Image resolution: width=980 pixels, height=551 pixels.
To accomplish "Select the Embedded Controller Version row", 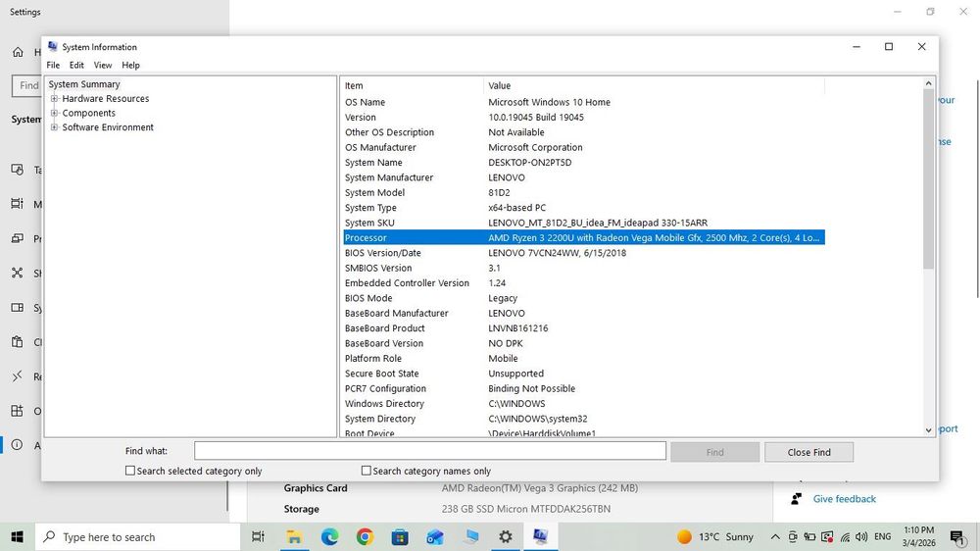I will [x=584, y=282].
